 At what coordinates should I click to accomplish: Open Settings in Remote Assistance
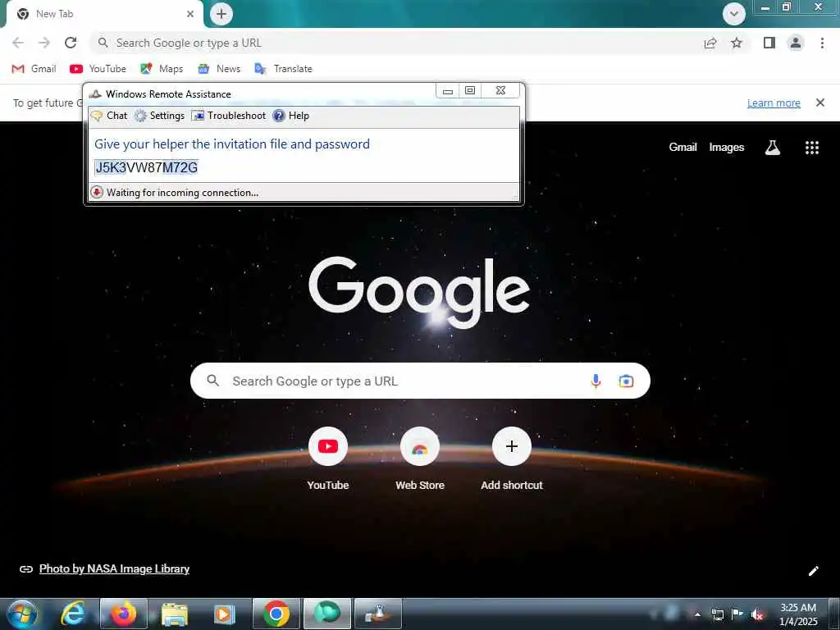click(x=159, y=116)
